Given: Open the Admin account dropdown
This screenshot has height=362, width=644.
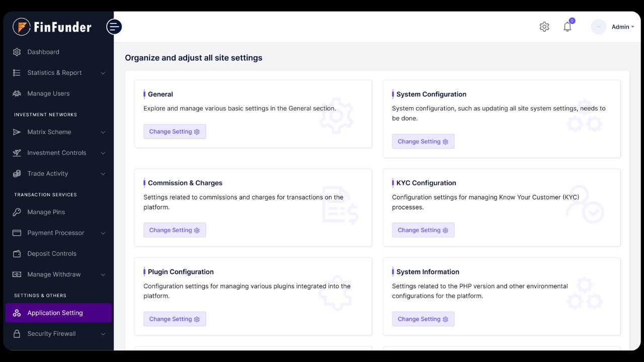Looking at the screenshot, I should [623, 27].
